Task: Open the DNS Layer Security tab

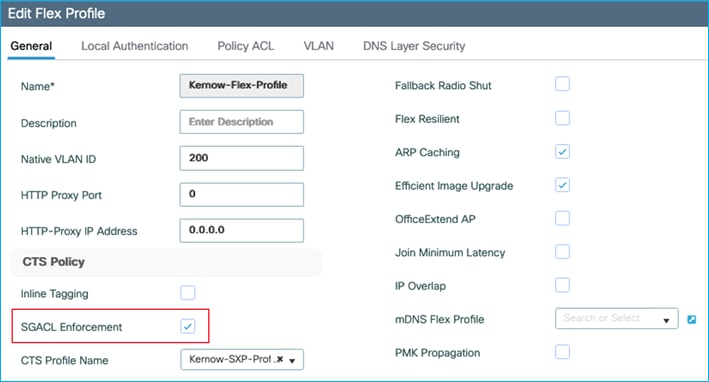Action: click(x=414, y=46)
